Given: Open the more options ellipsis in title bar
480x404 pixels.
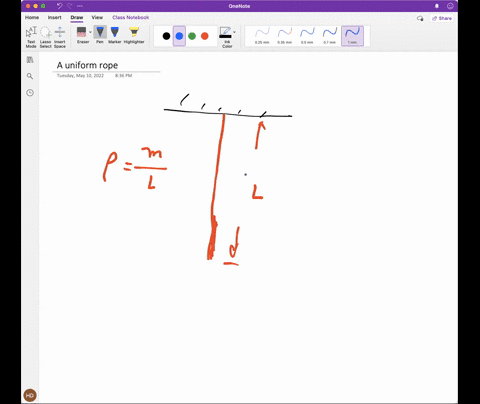Looking at the screenshot, I should point(80,6).
